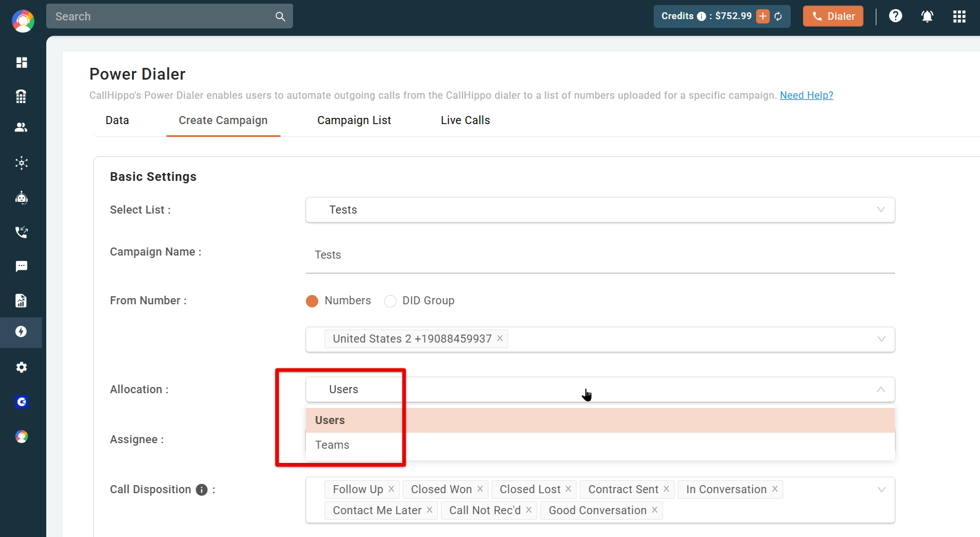980x537 pixels.
Task: Click the Call Disposition info icon
Action: pos(202,489)
